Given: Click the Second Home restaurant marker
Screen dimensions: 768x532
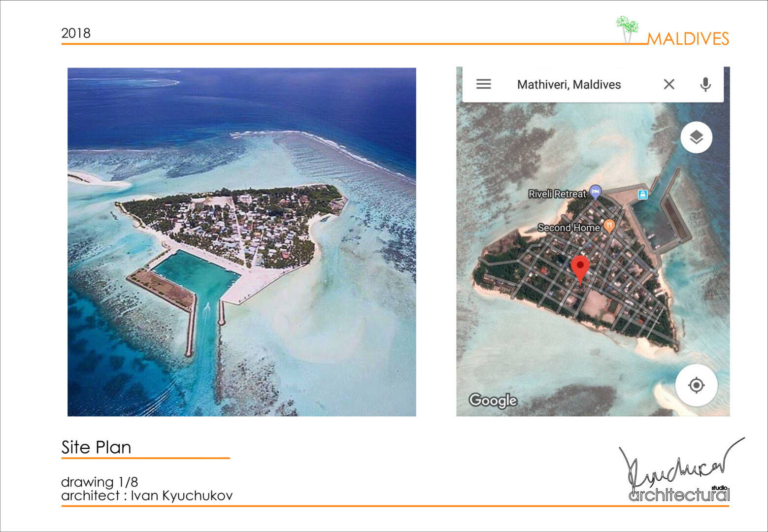Looking at the screenshot, I should (609, 226).
